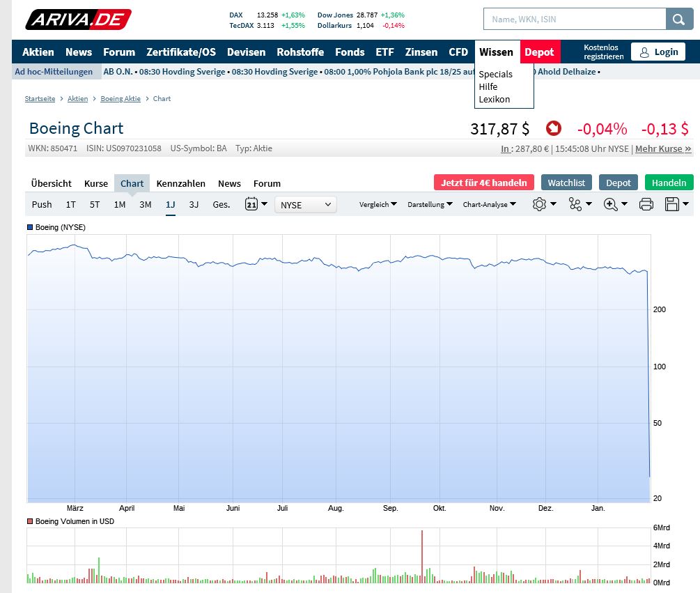Select the 5T timeframe
The width and height of the screenshot is (700, 593).
[x=95, y=204]
